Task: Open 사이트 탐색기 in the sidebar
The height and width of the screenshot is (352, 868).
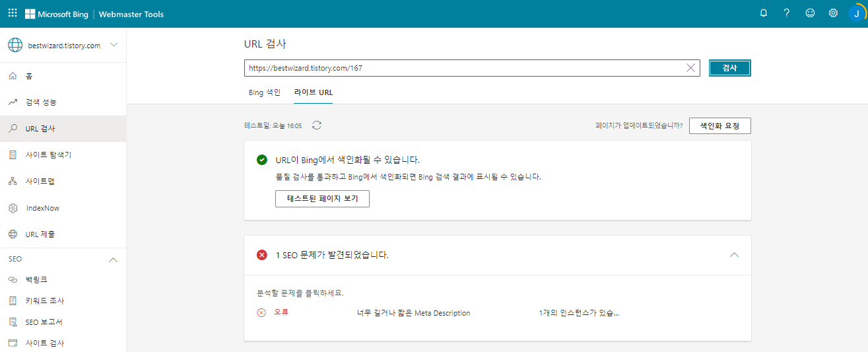Action: point(63,155)
